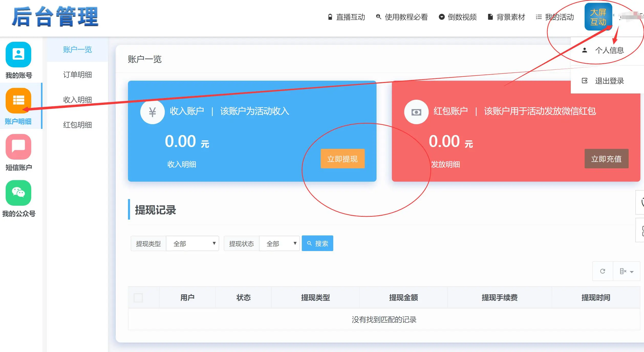Screen dimensions: 644x352
Task: Click the refresh icon above the table
Action: point(603,271)
